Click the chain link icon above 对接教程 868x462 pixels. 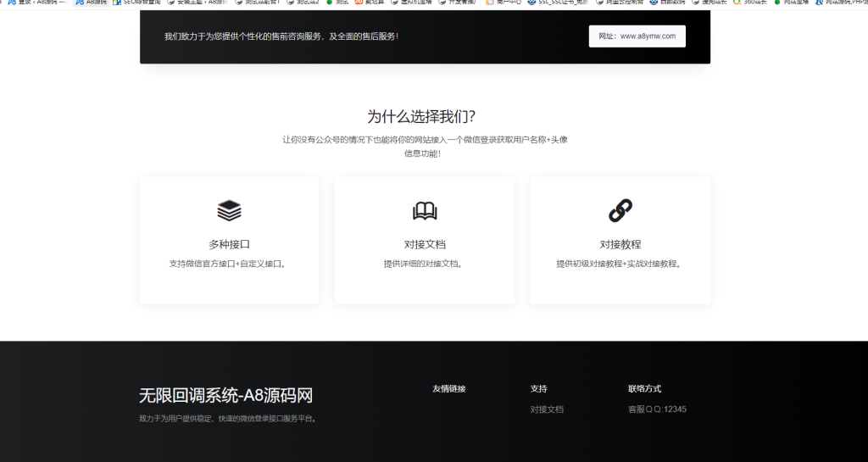pos(620,211)
